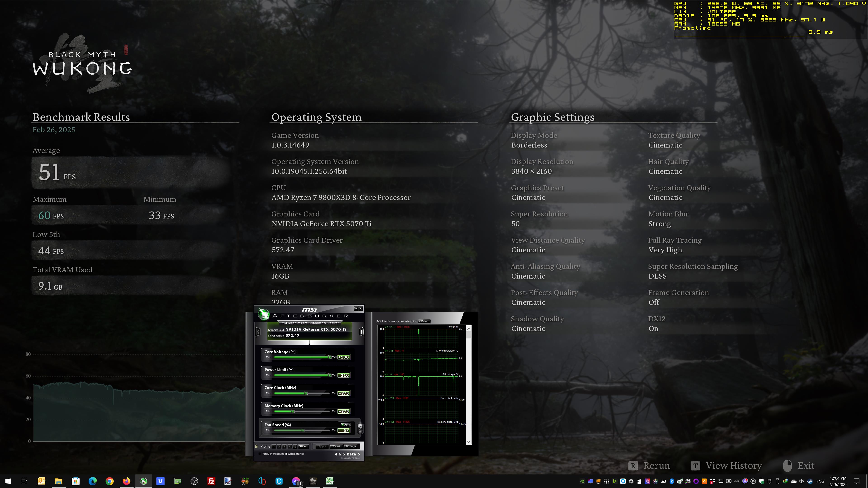Screen dimensions: 868x488
Task: Open FileZilla from the taskbar
Action: 211,481
